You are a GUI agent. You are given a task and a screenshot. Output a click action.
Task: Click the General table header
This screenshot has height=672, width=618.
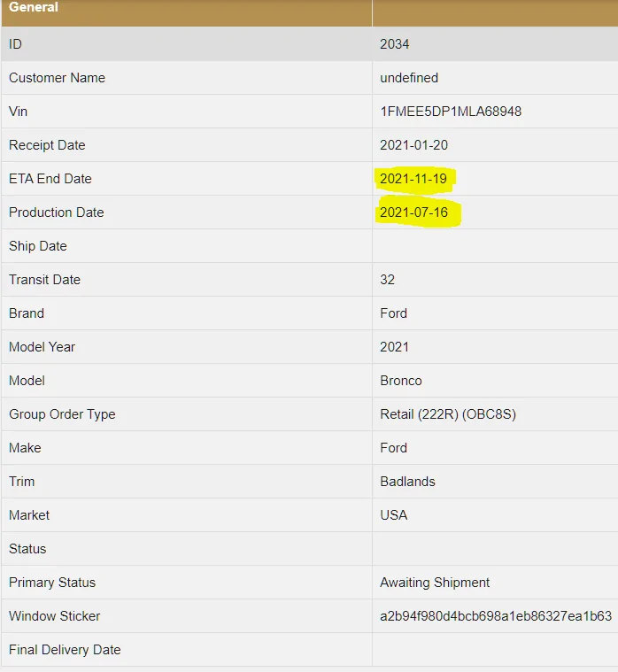34,7
